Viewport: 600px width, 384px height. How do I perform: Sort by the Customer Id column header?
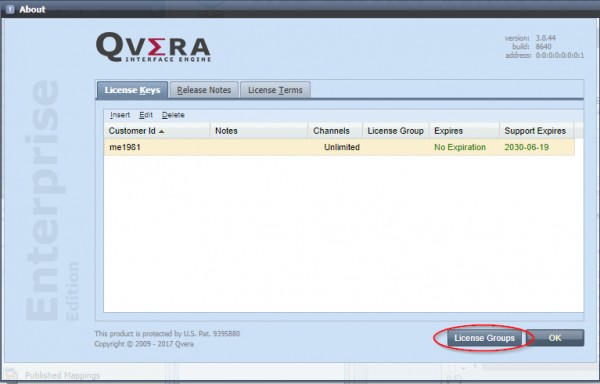point(157,131)
